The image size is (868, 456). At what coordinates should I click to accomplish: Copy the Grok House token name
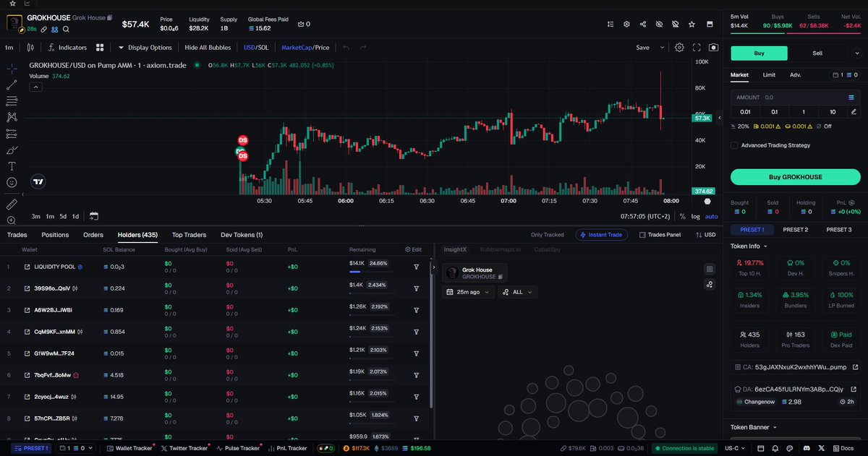click(x=110, y=17)
